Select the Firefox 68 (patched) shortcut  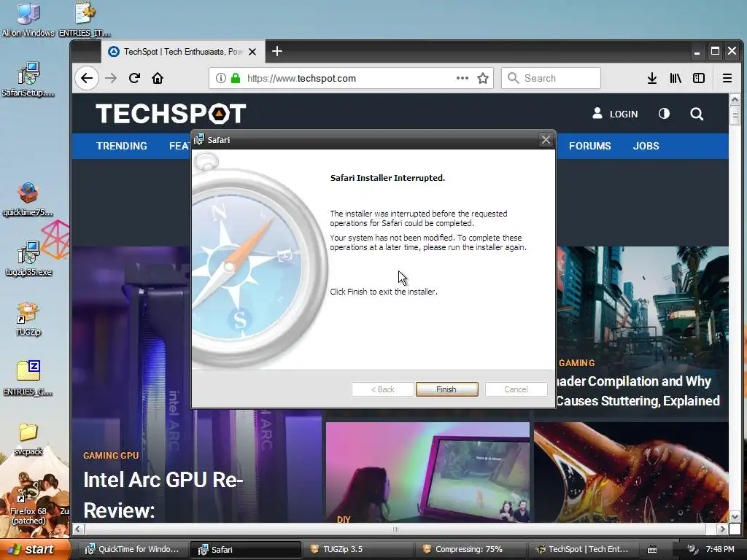28,505
